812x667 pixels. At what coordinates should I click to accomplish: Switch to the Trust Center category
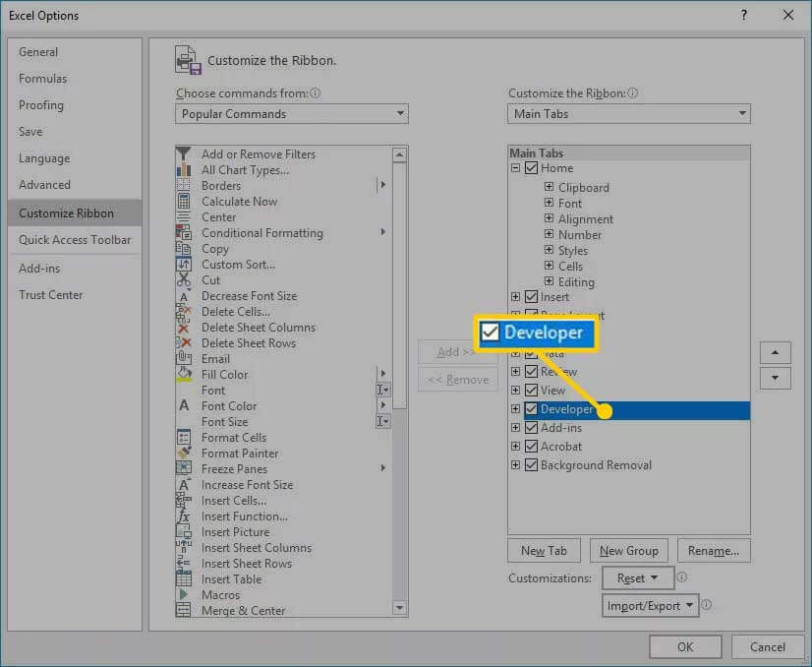(51, 294)
